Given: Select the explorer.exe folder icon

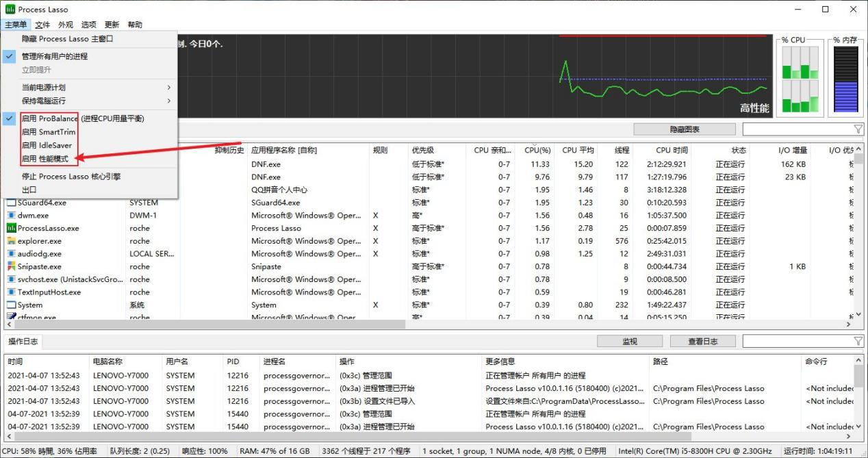Looking at the screenshot, I should tap(11, 241).
